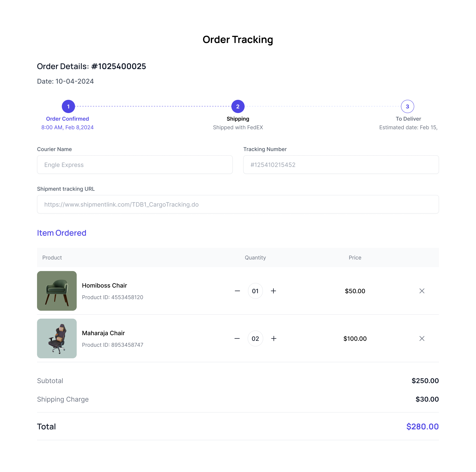
Task: Click step 2 Shipping circle
Action: click(238, 106)
